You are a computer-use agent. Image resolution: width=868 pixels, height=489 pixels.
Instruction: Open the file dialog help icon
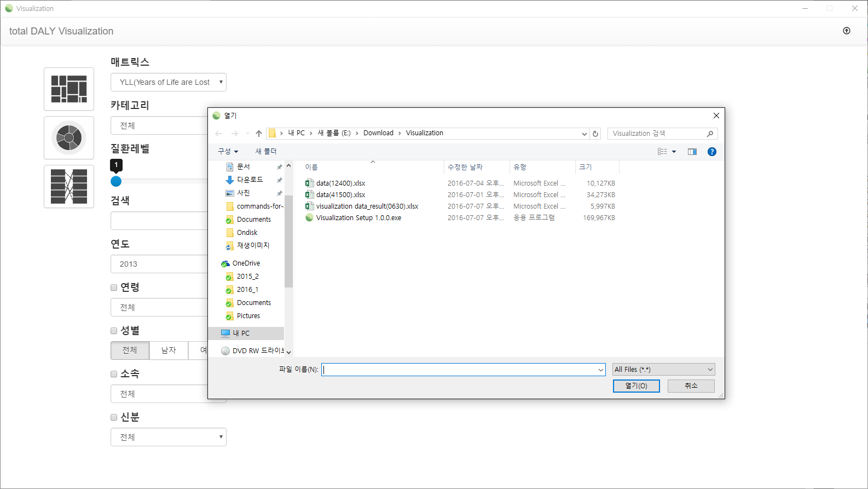711,152
